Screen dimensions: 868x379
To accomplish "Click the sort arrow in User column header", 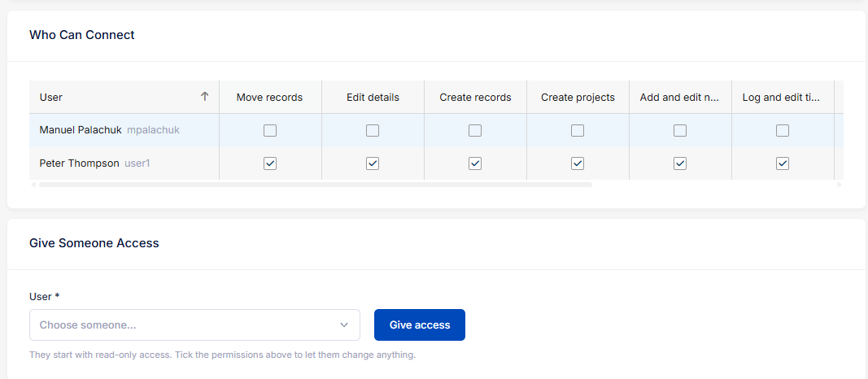I will point(205,97).
